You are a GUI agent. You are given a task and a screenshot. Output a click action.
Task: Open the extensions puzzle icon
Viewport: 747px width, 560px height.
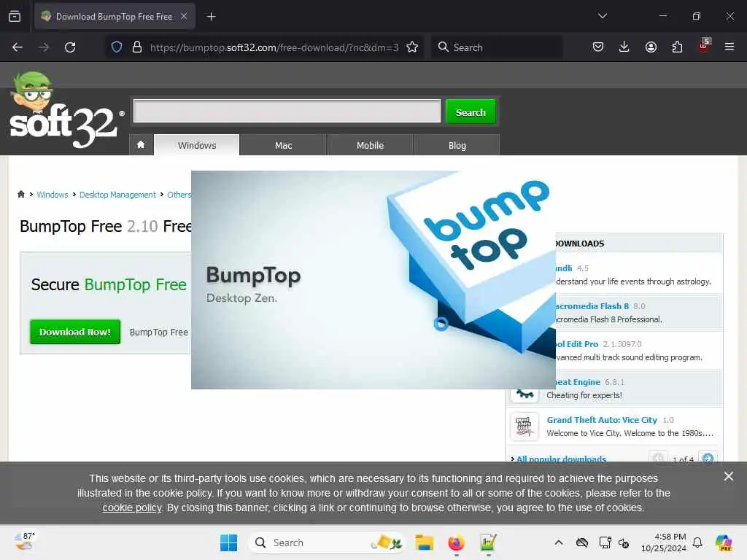click(677, 47)
